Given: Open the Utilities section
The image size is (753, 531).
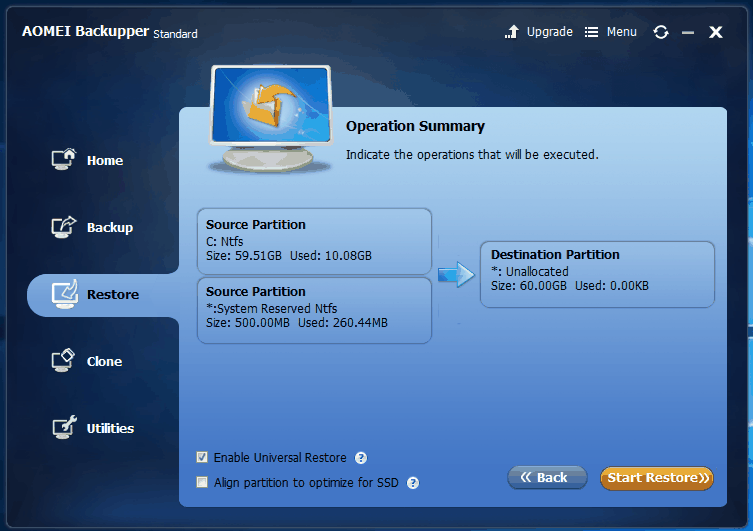Looking at the screenshot, I should (110, 428).
